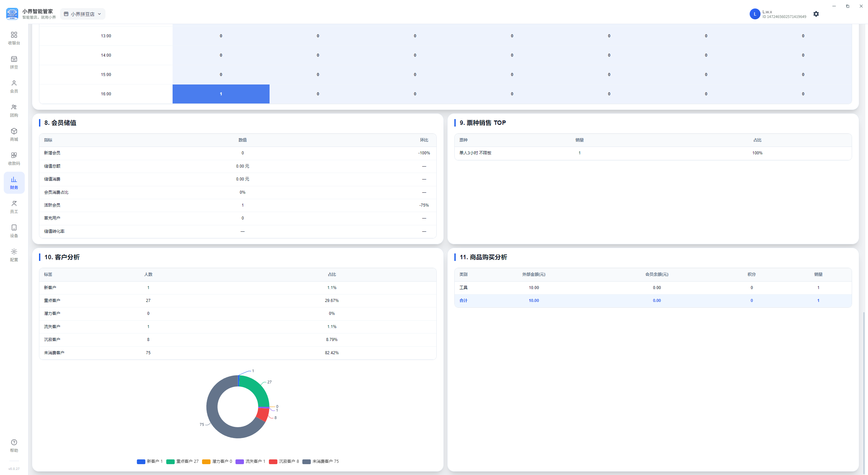Image resolution: width=868 pixels, height=475 pixels.
Task: Toggle 重点客户 green legend swatch
Action: 171,461
